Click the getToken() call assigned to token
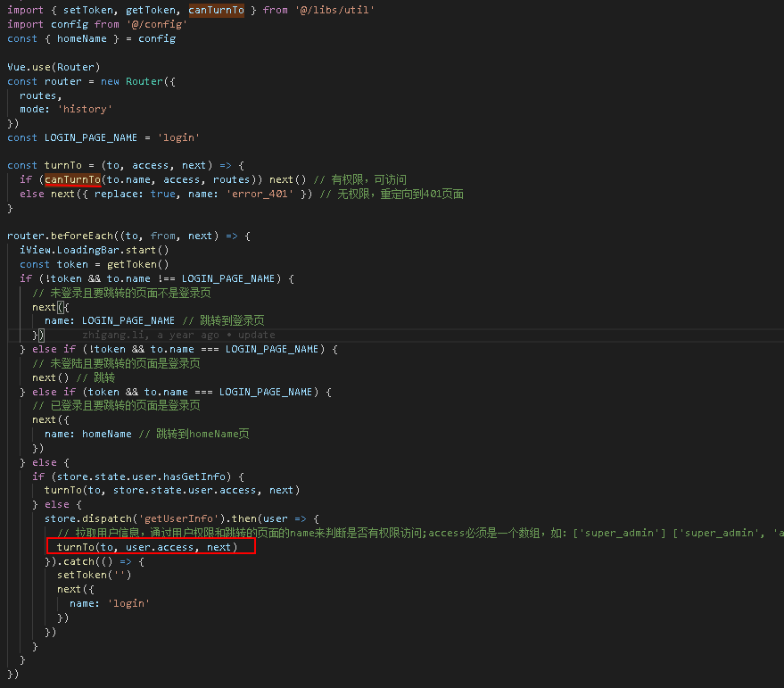This screenshot has width=784, height=688. coord(138,264)
